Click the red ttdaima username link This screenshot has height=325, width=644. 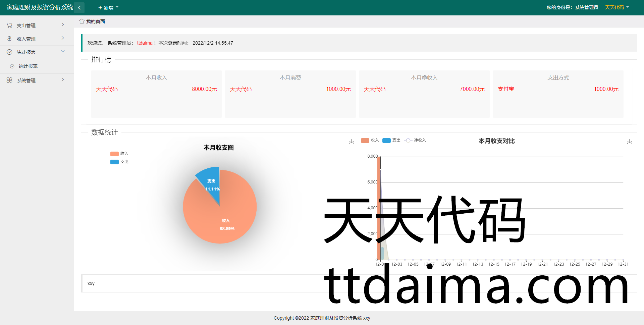coord(145,43)
